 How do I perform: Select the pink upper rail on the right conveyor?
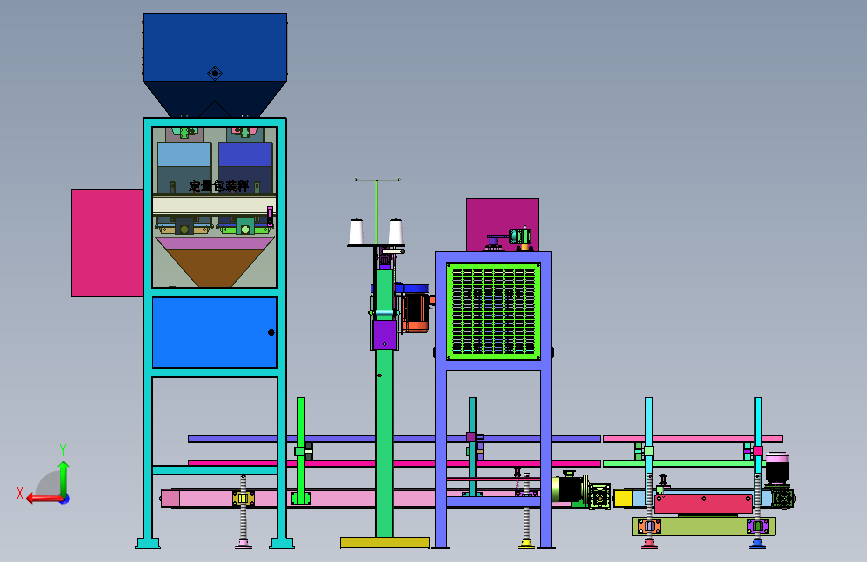pyautogui.click(x=693, y=439)
